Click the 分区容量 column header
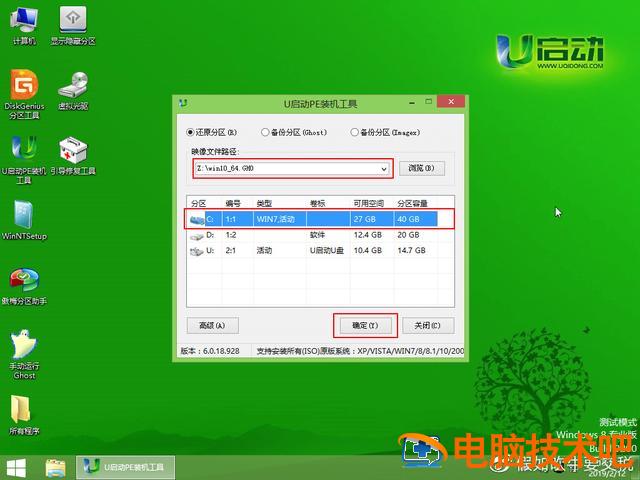The height and width of the screenshot is (480, 640). pyautogui.click(x=412, y=203)
